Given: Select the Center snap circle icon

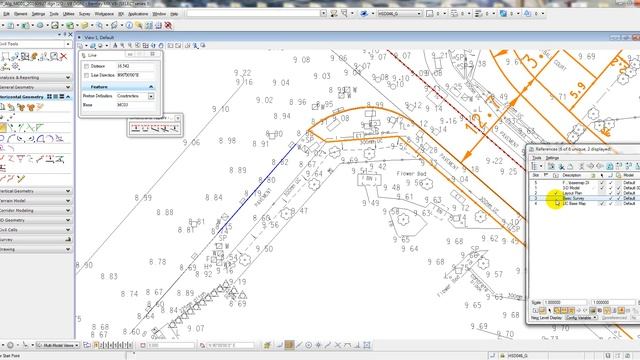Looking at the screenshot, I should [309, 345].
